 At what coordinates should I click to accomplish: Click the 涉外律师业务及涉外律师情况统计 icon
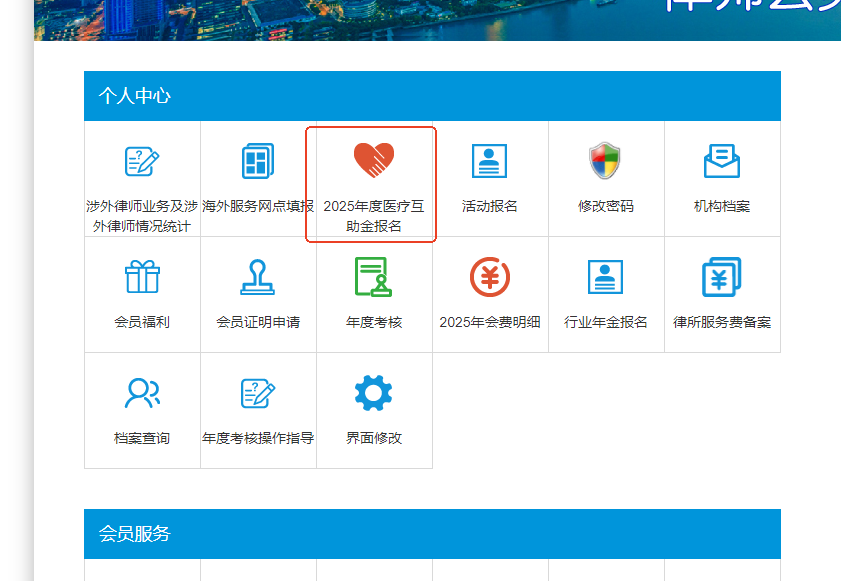pyautogui.click(x=142, y=161)
